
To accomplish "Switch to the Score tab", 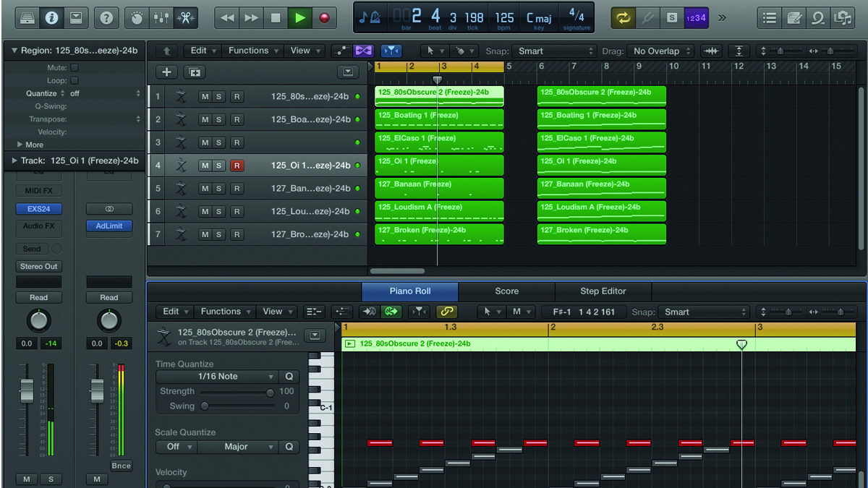I will (x=506, y=291).
